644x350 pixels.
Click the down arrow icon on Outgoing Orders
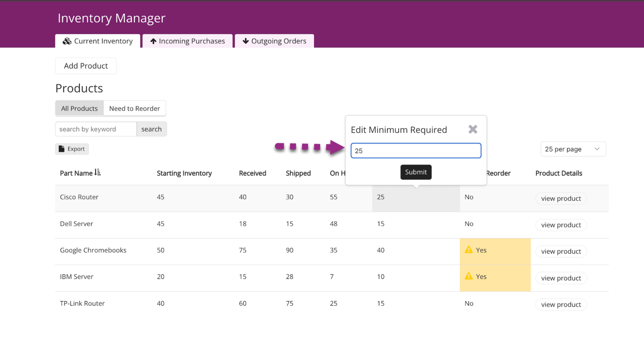coord(246,41)
